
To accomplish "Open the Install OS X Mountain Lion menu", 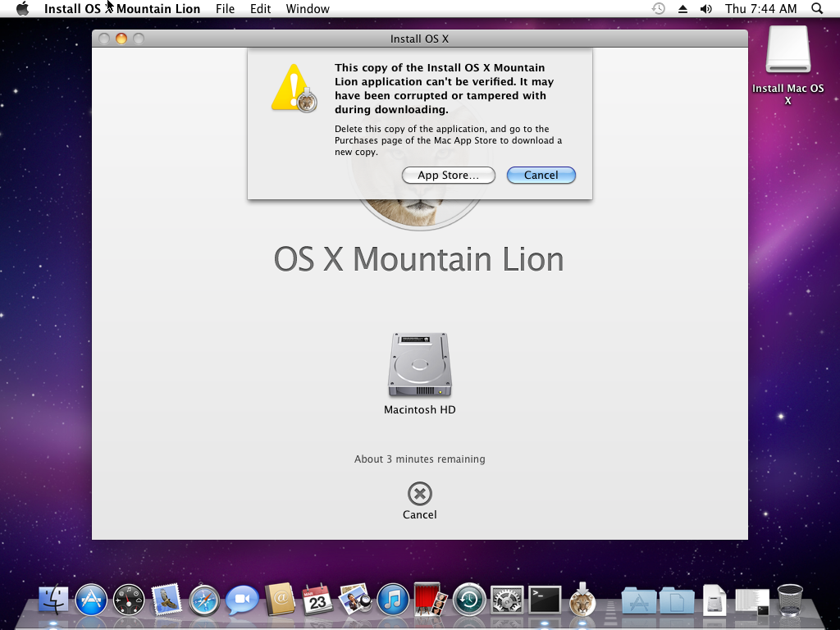I will pos(122,8).
